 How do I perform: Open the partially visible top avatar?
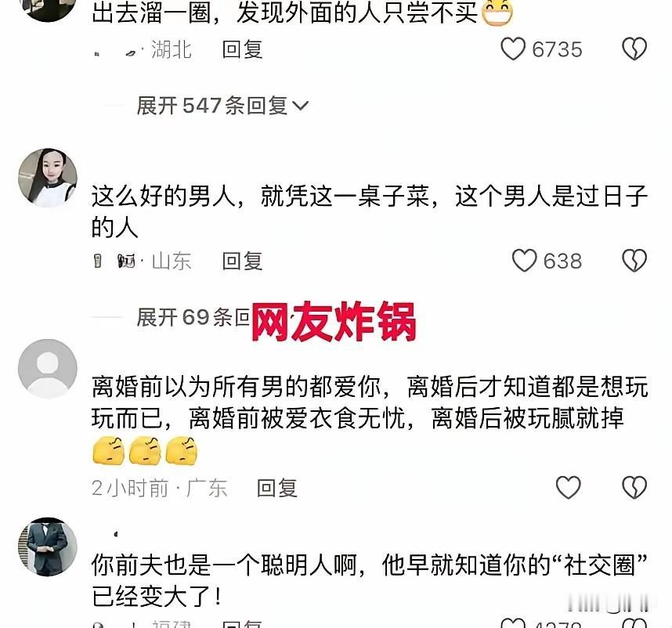(x=48, y=10)
